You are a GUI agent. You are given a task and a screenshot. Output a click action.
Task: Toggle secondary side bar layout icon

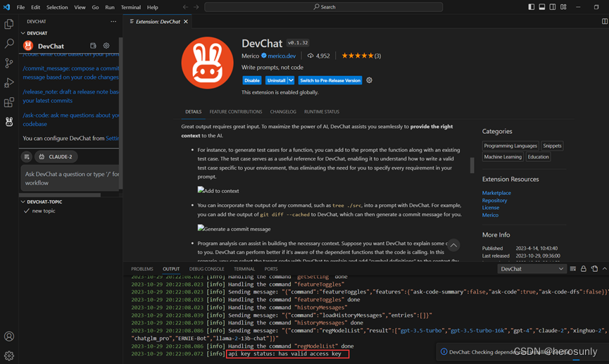click(x=552, y=7)
